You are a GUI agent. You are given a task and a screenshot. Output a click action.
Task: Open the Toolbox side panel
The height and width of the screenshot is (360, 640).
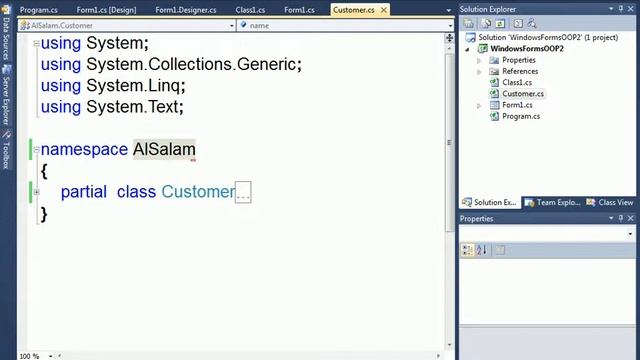(x=6, y=150)
